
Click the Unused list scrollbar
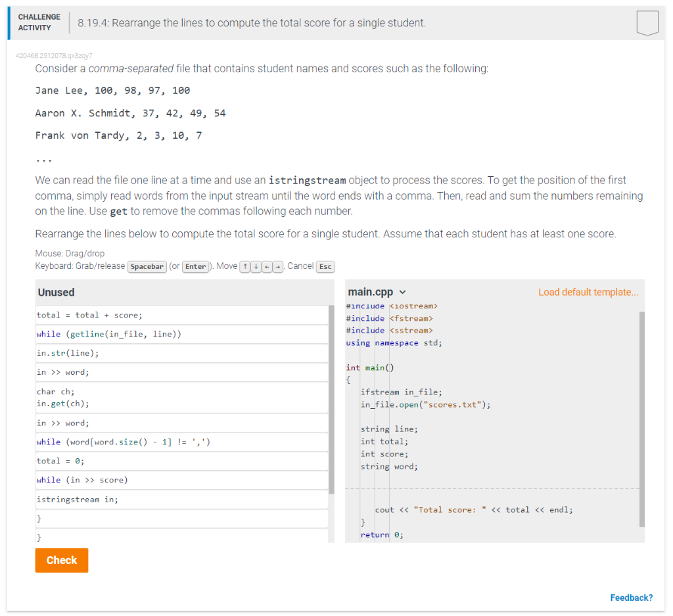331,408
